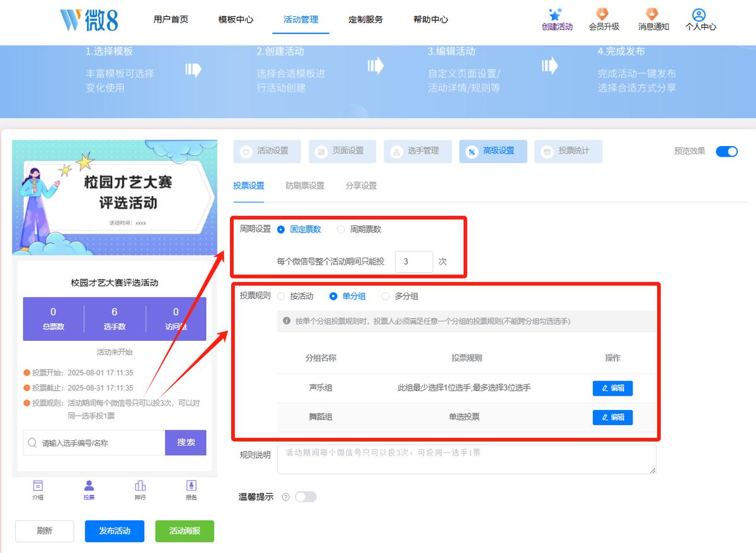Open 个人中心 profile icon
The image size is (756, 553).
[x=699, y=14]
